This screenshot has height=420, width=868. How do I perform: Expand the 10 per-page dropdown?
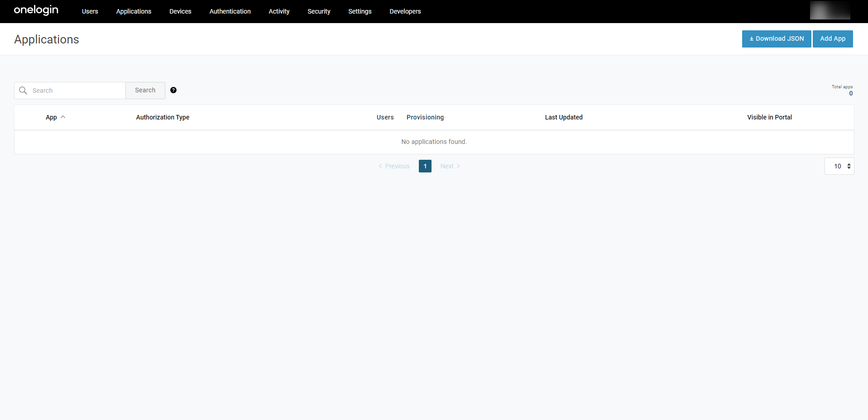[x=839, y=166]
